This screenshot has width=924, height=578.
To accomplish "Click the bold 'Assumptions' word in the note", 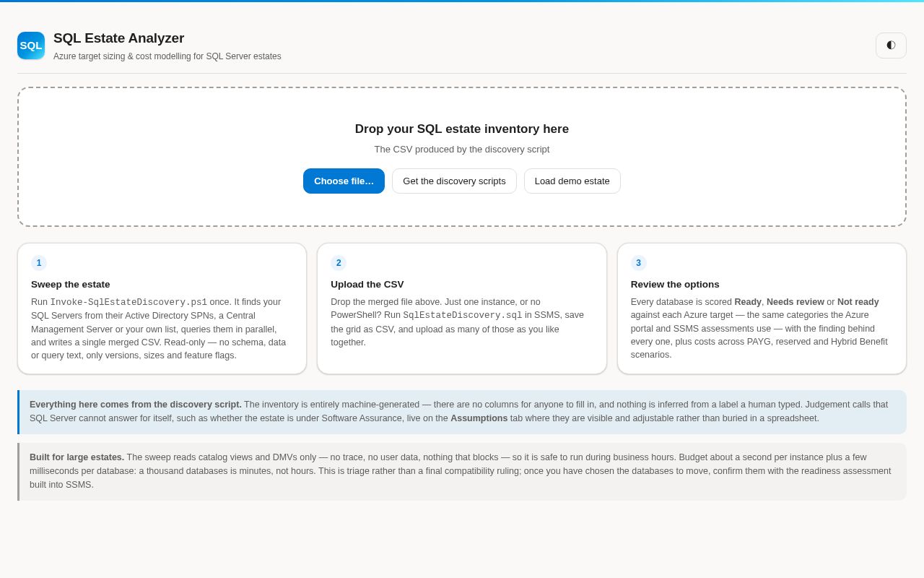I will tap(479, 418).
